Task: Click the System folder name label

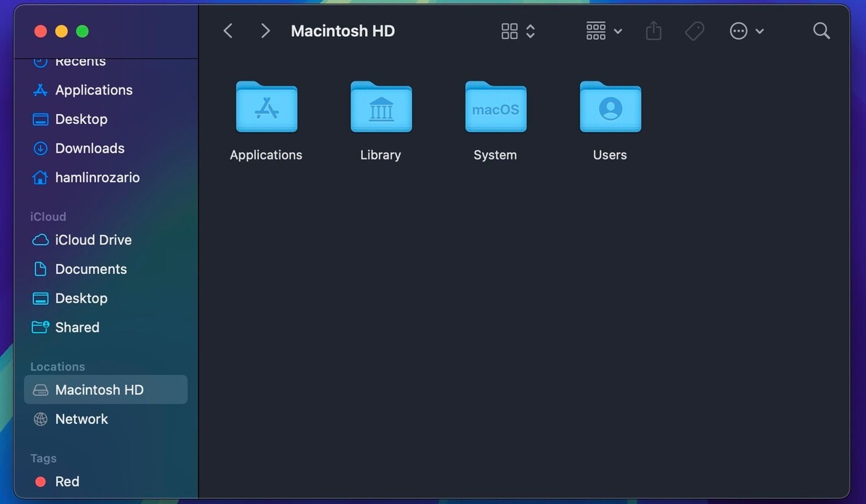Action: [495, 155]
